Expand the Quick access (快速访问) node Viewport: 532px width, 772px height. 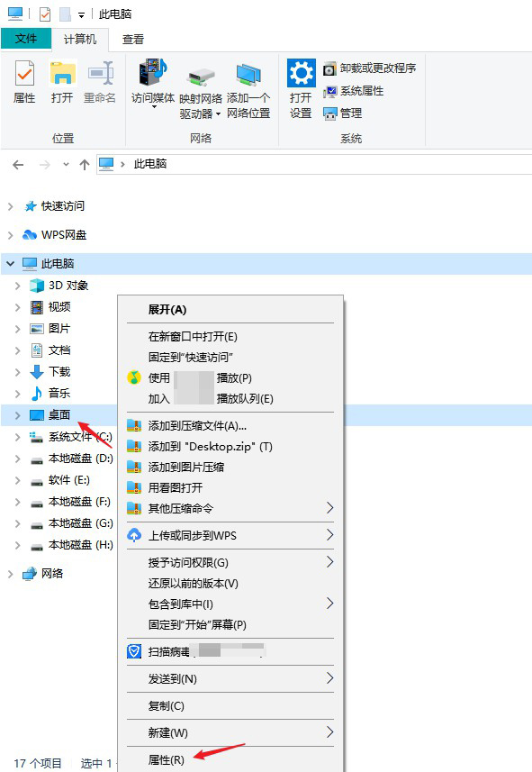coord(10,207)
